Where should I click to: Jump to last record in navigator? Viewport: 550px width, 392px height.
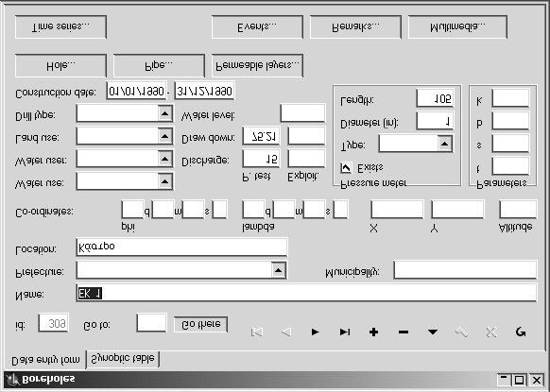click(345, 332)
